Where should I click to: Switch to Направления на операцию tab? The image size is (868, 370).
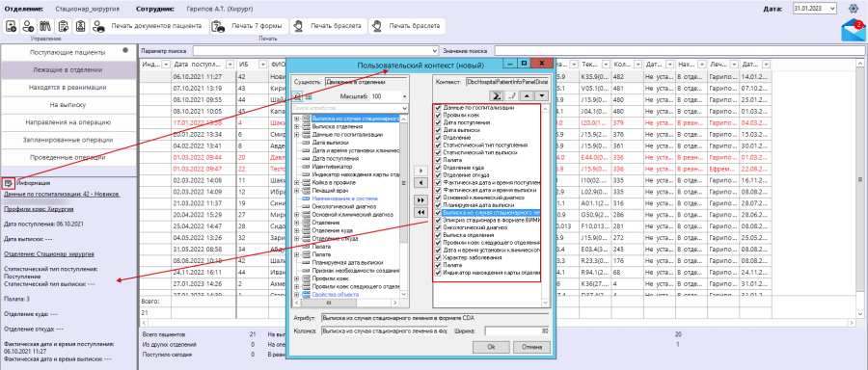68,122
